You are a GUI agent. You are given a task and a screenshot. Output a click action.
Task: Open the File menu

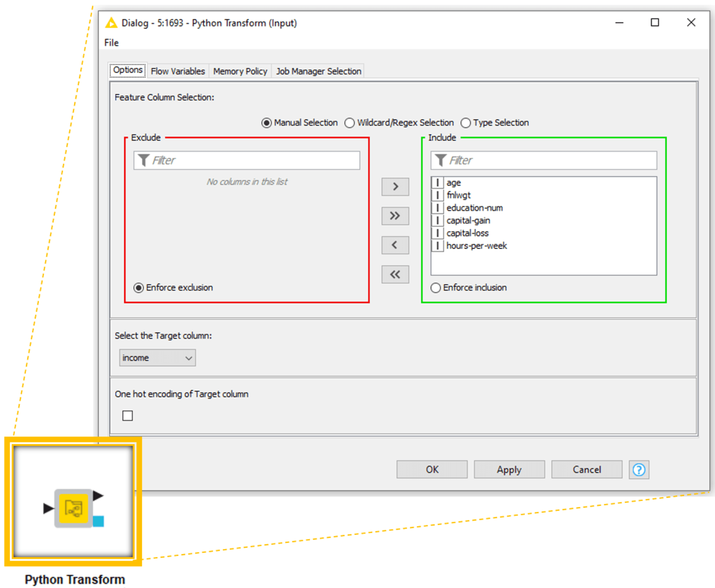tap(111, 43)
